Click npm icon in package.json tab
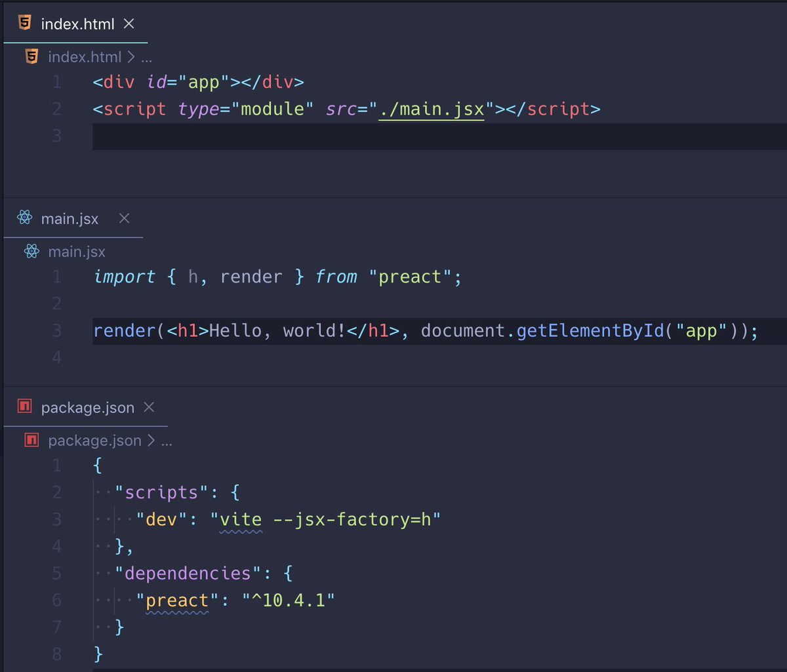This screenshot has height=672, width=787. pyautogui.click(x=25, y=407)
